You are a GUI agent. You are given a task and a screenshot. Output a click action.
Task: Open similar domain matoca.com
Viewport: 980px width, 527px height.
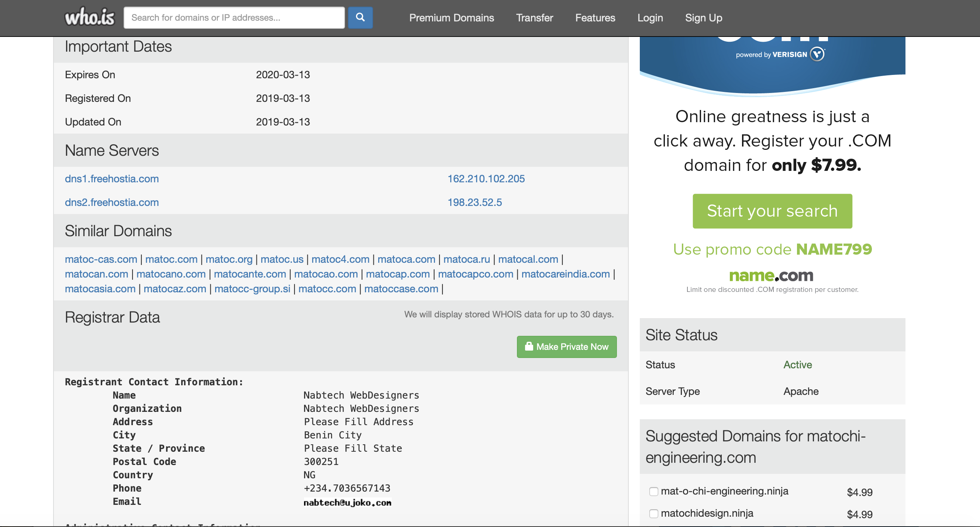coord(406,259)
